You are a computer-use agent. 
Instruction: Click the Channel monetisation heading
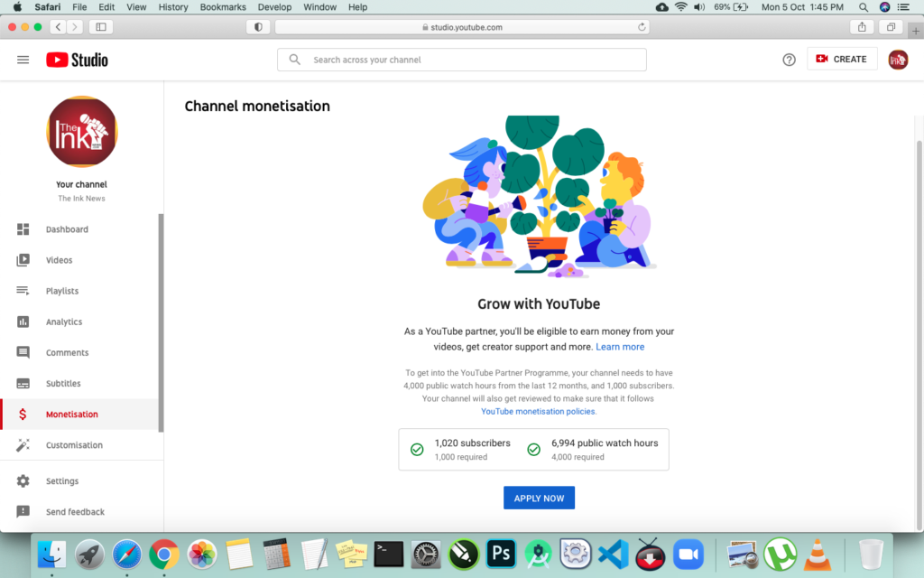coord(257,107)
